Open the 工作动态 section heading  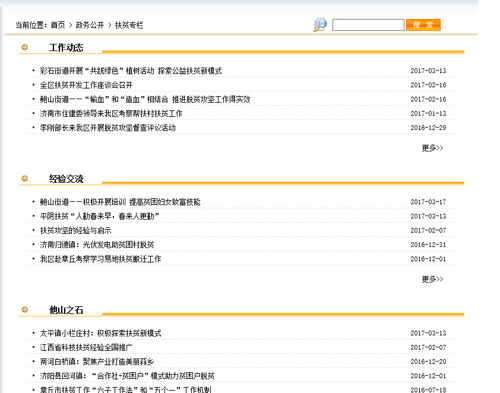(x=66, y=48)
